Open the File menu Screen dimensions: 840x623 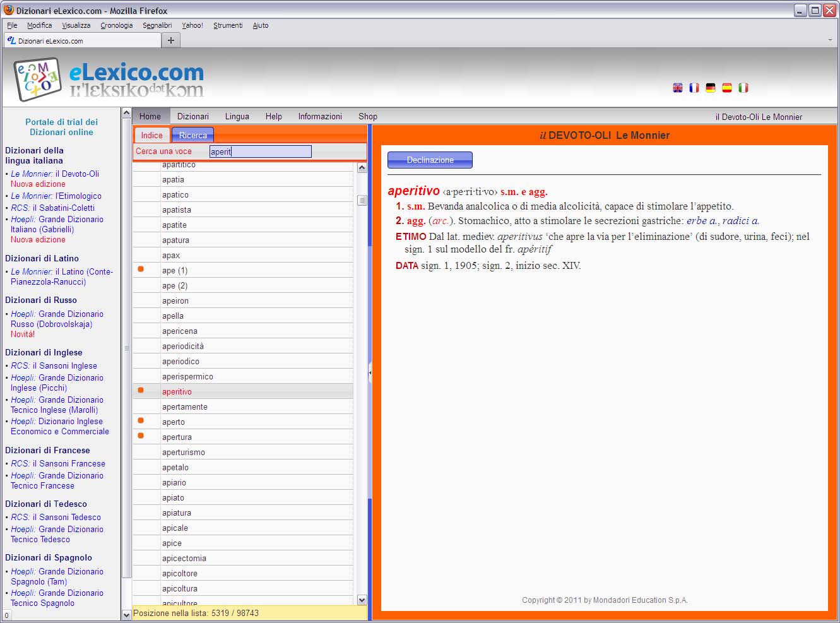click(12, 25)
